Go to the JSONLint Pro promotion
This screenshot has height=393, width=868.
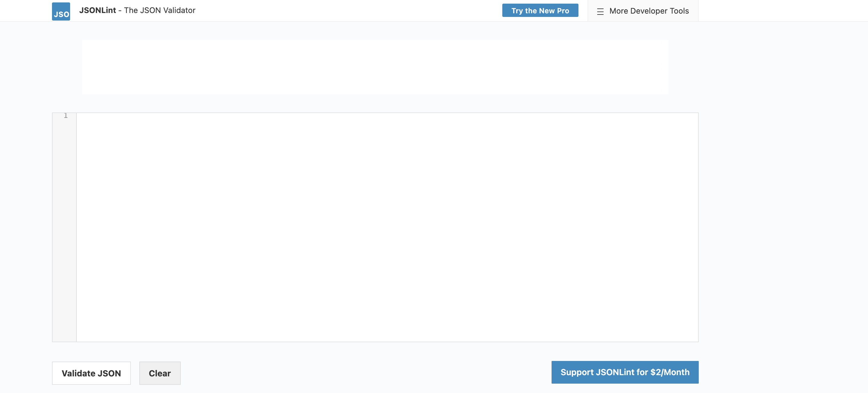click(540, 11)
